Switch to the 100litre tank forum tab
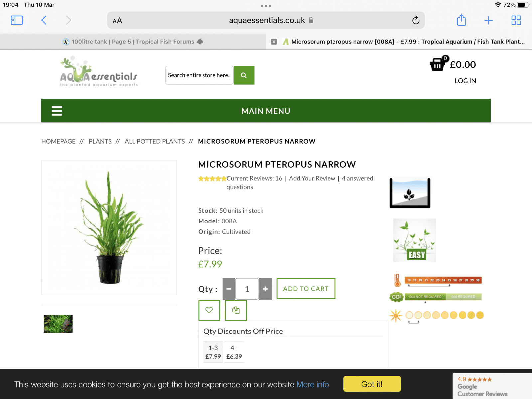This screenshot has height=399, width=532. (x=133, y=42)
